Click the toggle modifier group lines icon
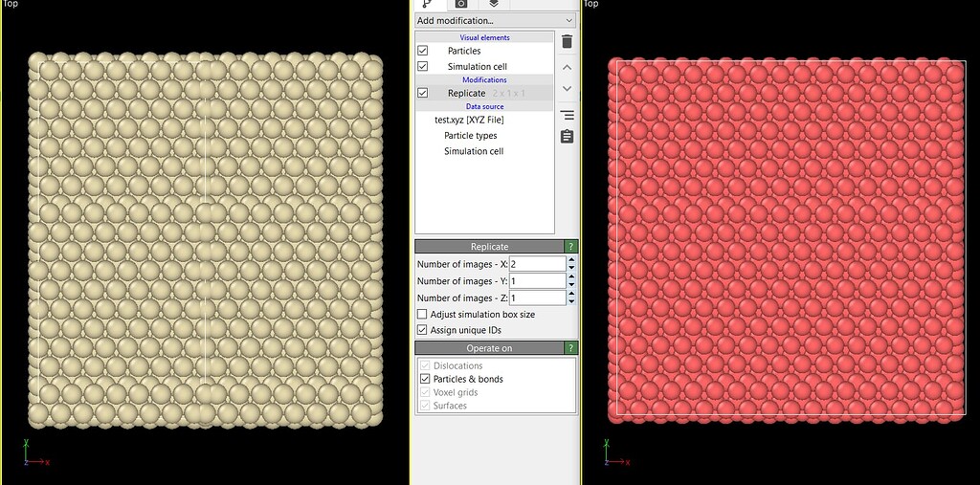Image resolution: width=980 pixels, height=485 pixels. (567, 116)
